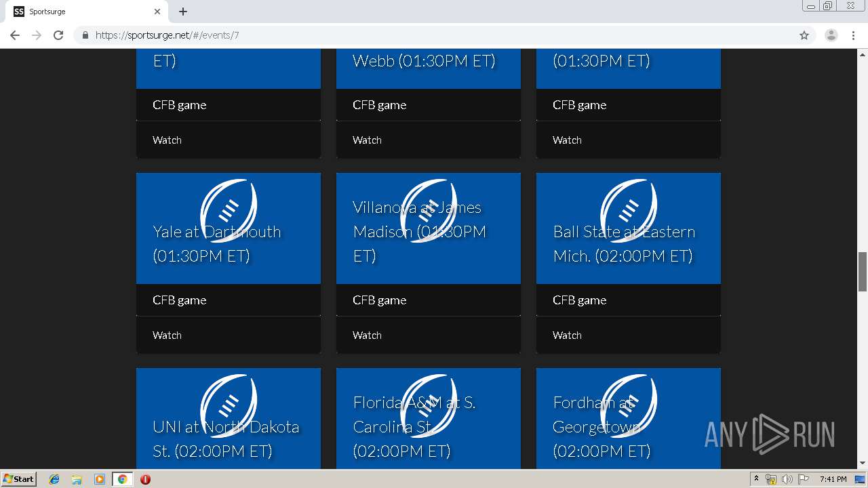Click the browser back arrow
The width and height of the screenshot is (868, 488).
[15, 35]
